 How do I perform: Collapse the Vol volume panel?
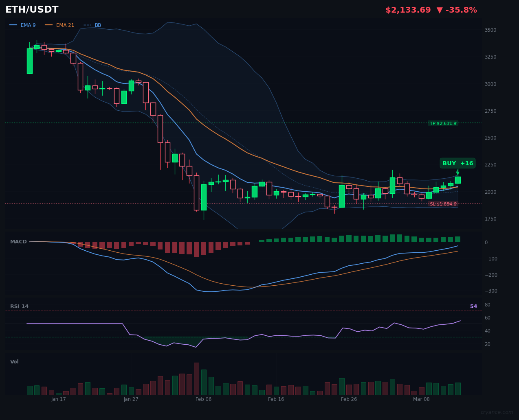(14, 361)
